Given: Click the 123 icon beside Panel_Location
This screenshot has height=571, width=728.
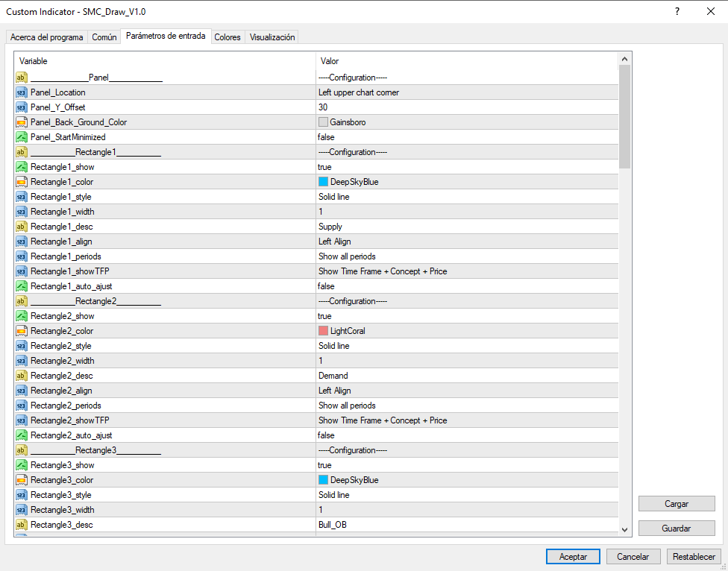Looking at the screenshot, I should point(20,92).
